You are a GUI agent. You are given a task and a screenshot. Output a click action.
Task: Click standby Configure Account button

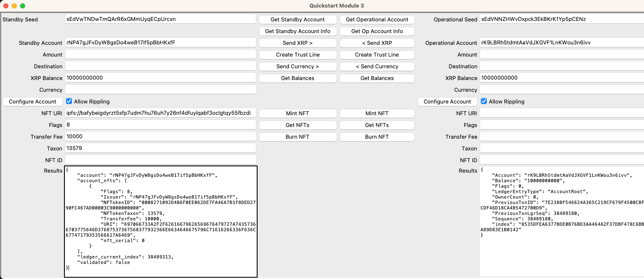33,102
